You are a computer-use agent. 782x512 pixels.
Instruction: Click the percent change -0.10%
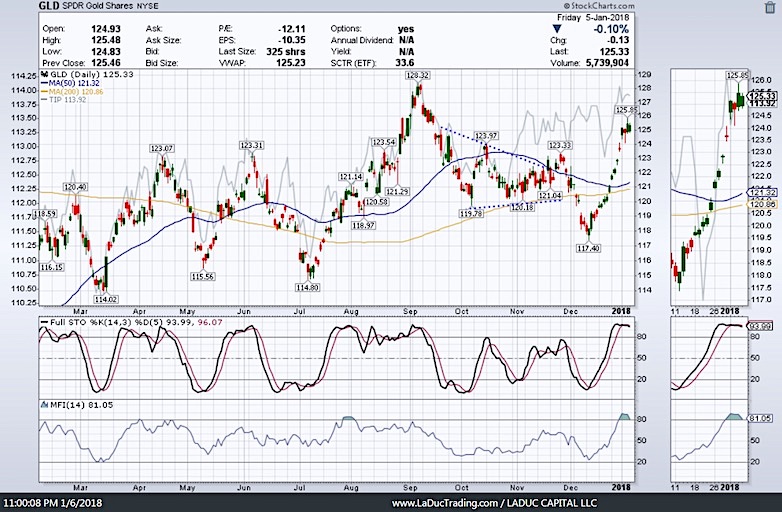click(x=611, y=29)
